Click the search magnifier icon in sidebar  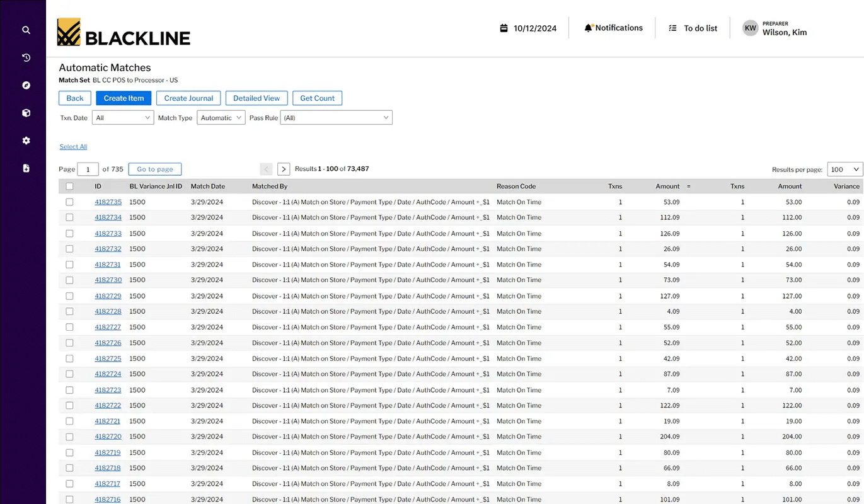pyautogui.click(x=26, y=30)
